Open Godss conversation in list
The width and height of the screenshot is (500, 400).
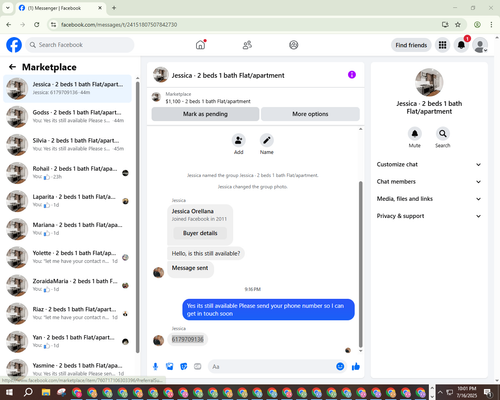coord(68,117)
